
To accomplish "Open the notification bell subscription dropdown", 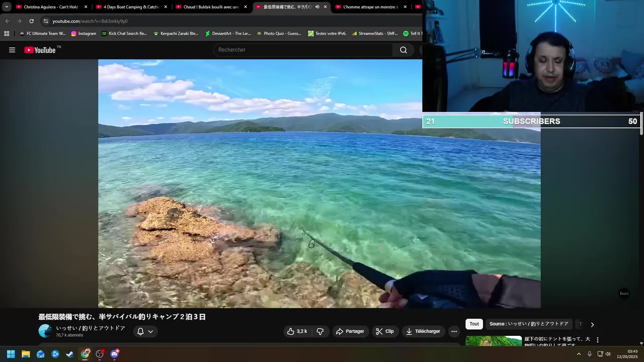I will [145, 331].
